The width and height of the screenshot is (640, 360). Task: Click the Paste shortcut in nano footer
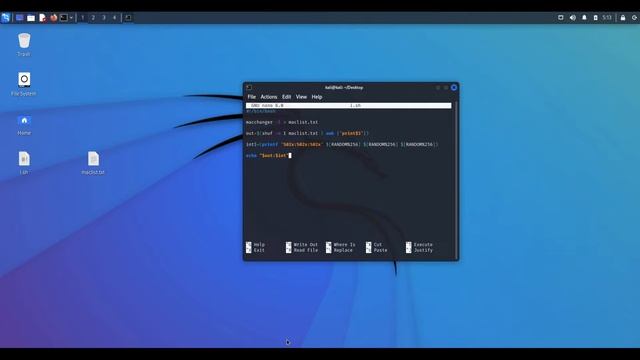pos(377,250)
